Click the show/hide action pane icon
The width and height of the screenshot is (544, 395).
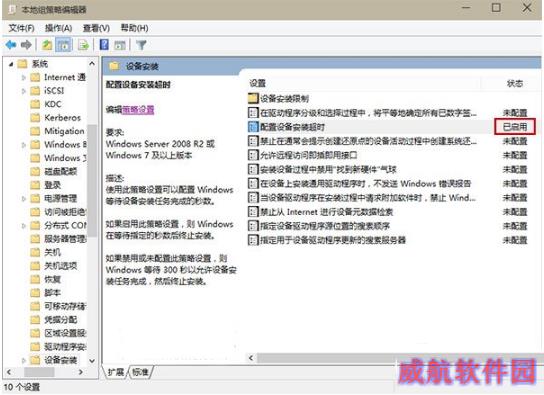tap(120, 45)
